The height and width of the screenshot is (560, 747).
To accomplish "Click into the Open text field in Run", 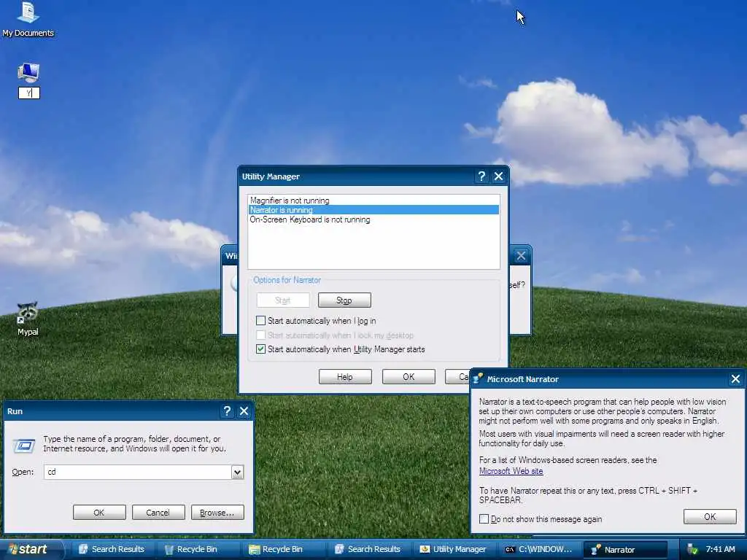I will coord(138,472).
